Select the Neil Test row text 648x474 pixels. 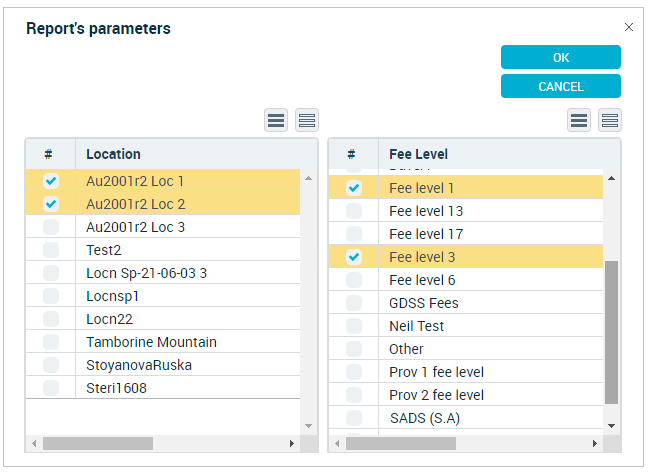tap(417, 326)
